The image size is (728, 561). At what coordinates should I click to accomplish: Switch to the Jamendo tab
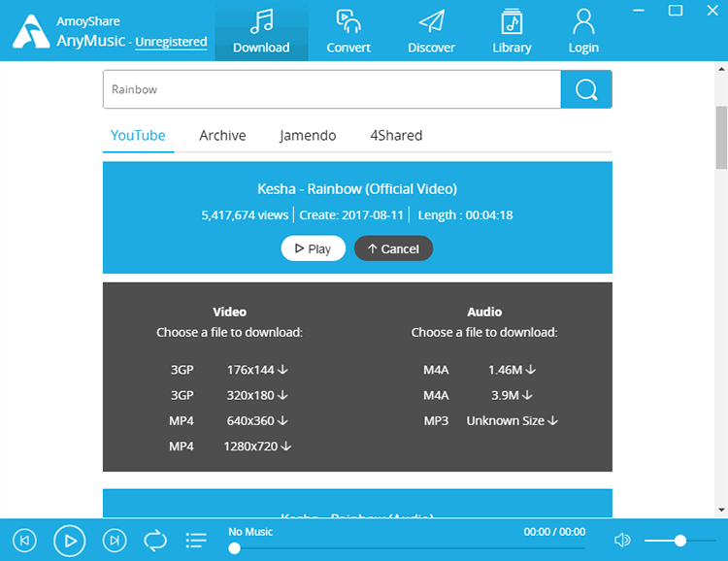(308, 136)
